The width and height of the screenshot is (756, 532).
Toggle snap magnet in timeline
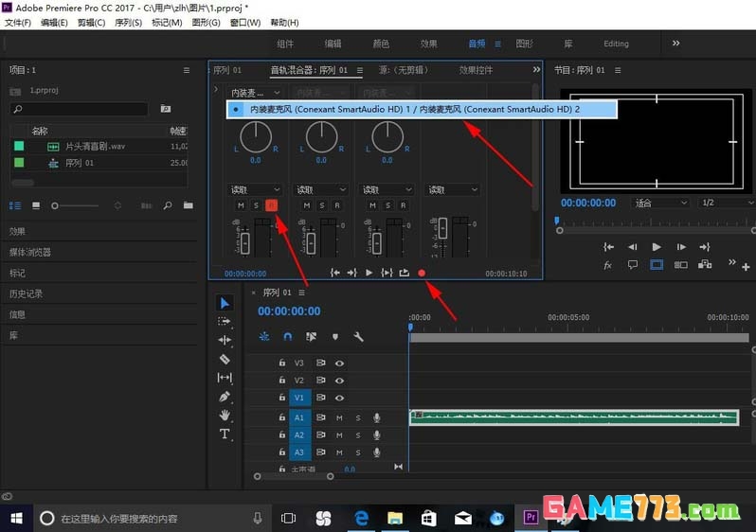288,336
